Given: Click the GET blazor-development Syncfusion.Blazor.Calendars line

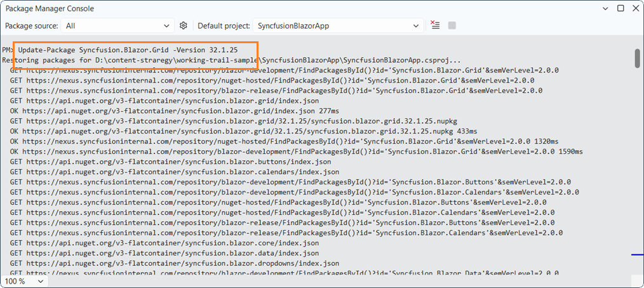Looking at the screenshot, I should [295, 192].
